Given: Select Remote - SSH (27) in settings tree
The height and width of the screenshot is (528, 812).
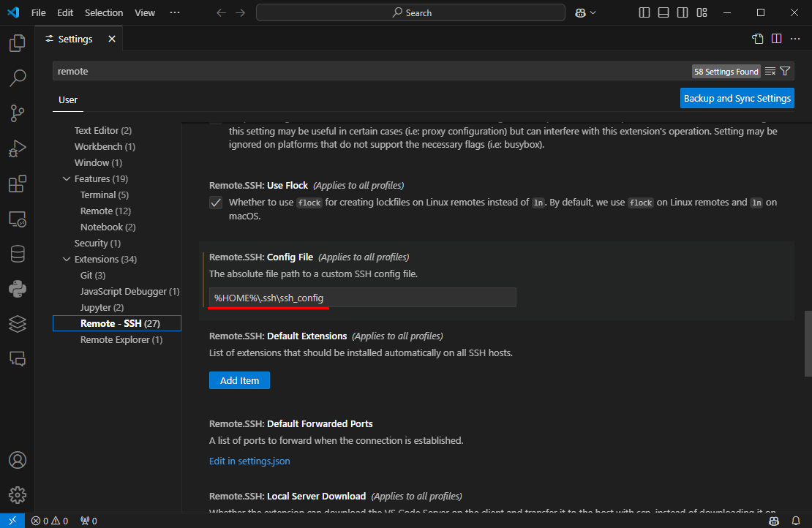Looking at the screenshot, I should pos(117,323).
